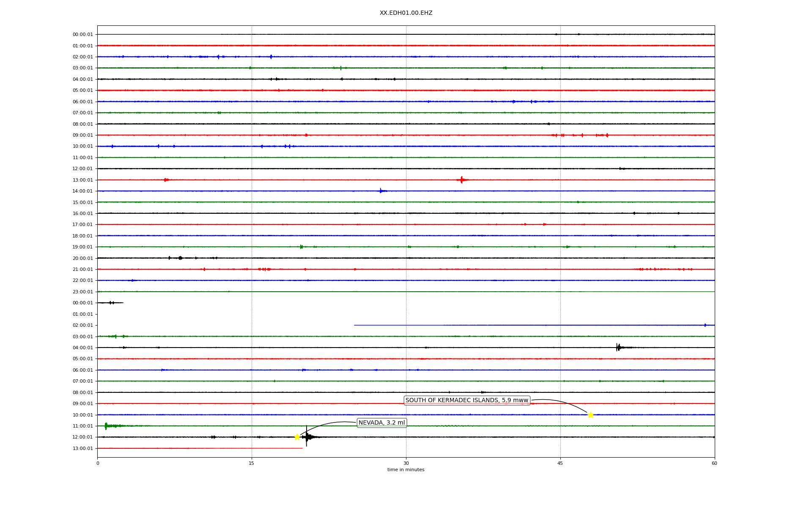Click the 'time in minutes' axis label
This screenshot has height=508, width=812.
(x=406, y=470)
